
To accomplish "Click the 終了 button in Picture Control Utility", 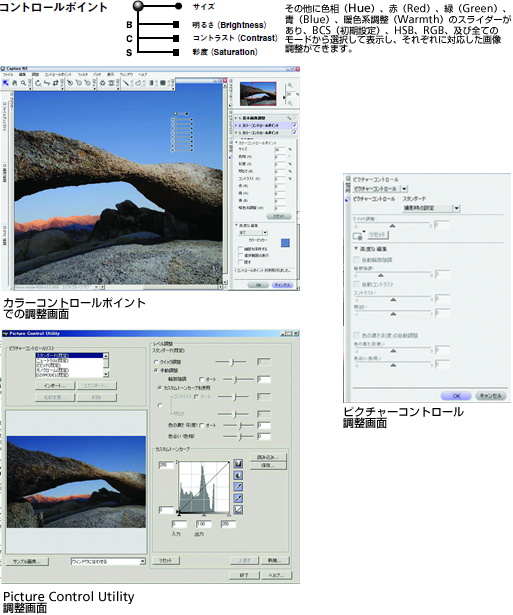I will pyautogui.click(x=244, y=575).
